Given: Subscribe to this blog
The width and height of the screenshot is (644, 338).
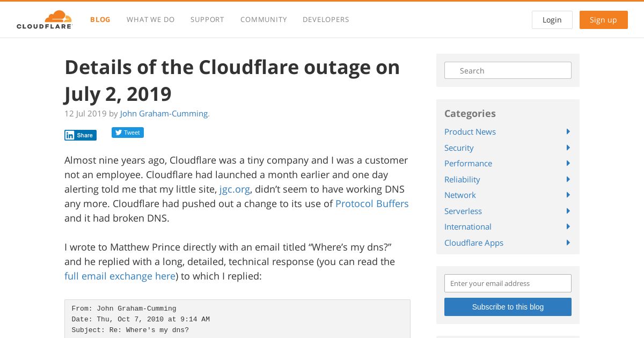Looking at the screenshot, I should click(508, 307).
